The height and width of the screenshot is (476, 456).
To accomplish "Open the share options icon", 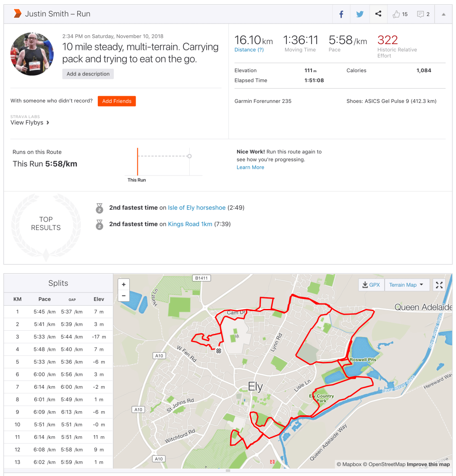I will 378,14.
